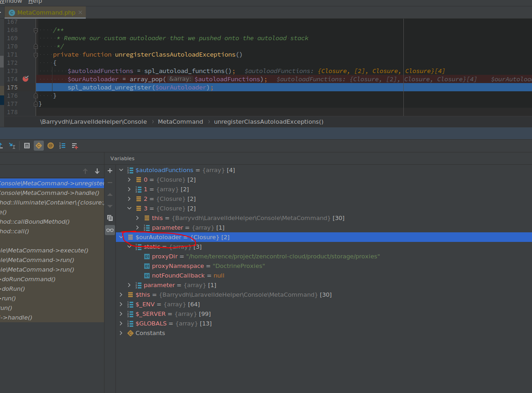532x393 pixels.
Task: Click the Evaluate Expression calculator icon
Action: pyautogui.click(x=27, y=146)
